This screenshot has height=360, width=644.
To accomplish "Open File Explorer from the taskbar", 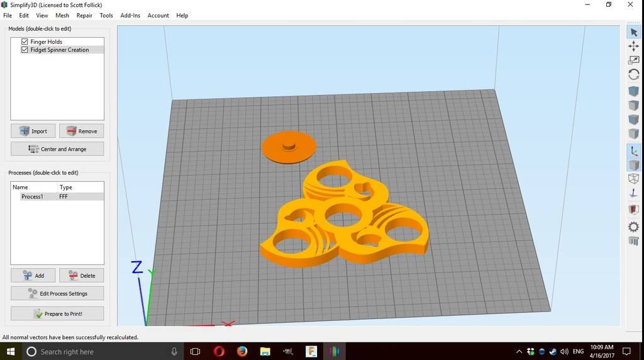I will (x=265, y=351).
